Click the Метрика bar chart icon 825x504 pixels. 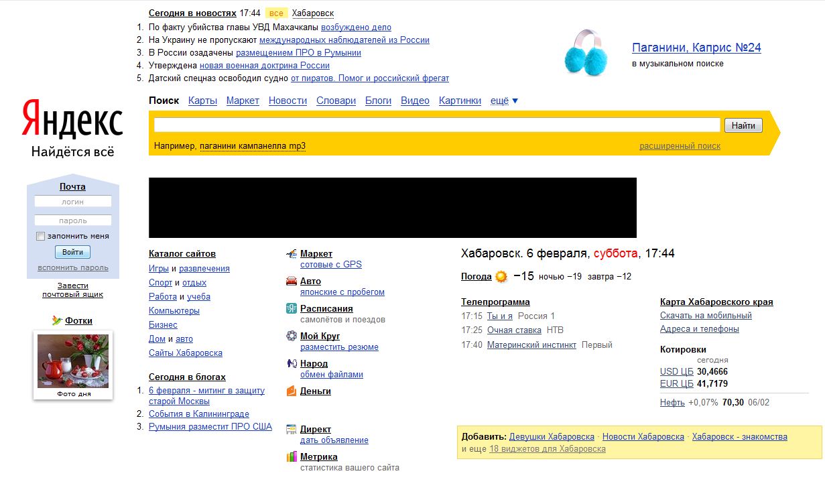(x=292, y=456)
